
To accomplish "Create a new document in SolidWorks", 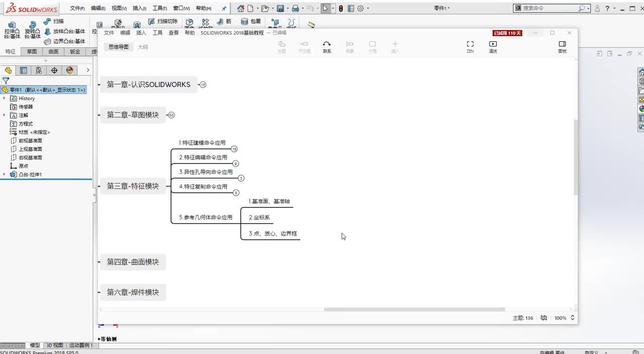I will coord(251,8).
